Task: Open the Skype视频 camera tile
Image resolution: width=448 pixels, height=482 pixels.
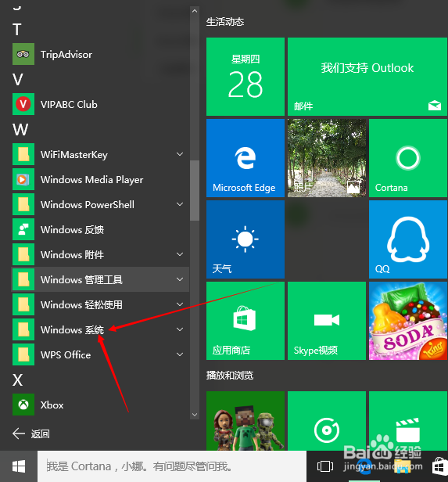Action: point(327,321)
